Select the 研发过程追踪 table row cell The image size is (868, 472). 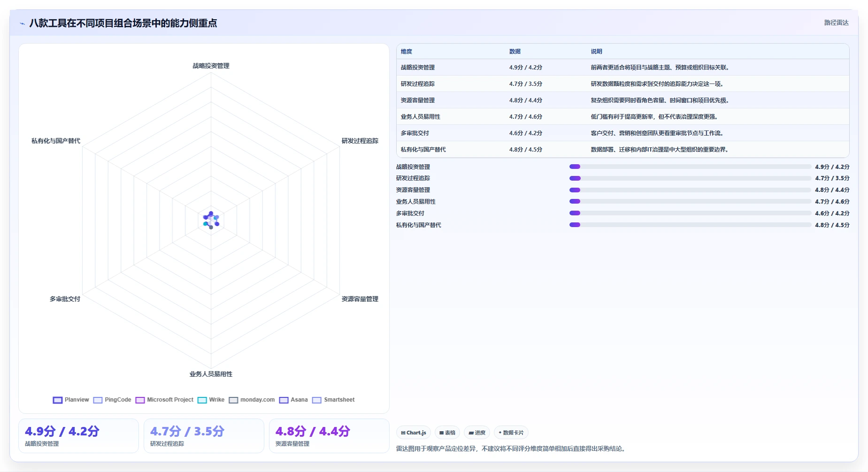tap(418, 84)
